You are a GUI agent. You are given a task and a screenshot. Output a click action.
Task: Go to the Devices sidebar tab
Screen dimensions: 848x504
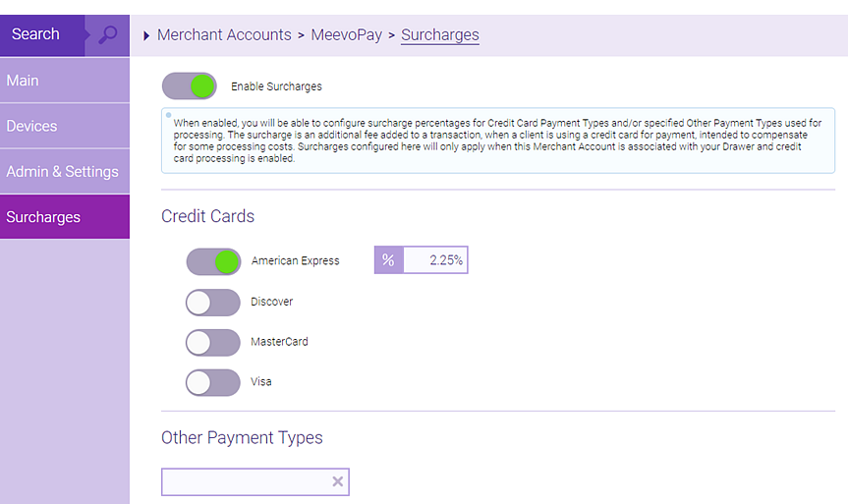click(x=64, y=126)
